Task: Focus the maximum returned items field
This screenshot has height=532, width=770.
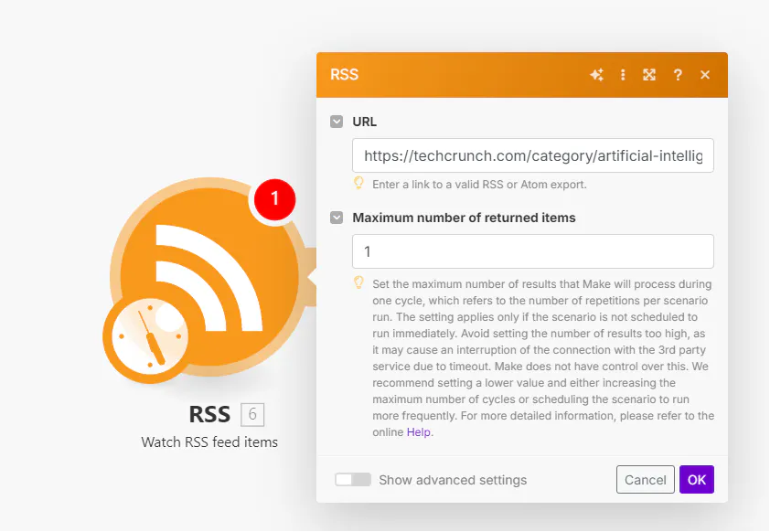Action: (x=533, y=251)
